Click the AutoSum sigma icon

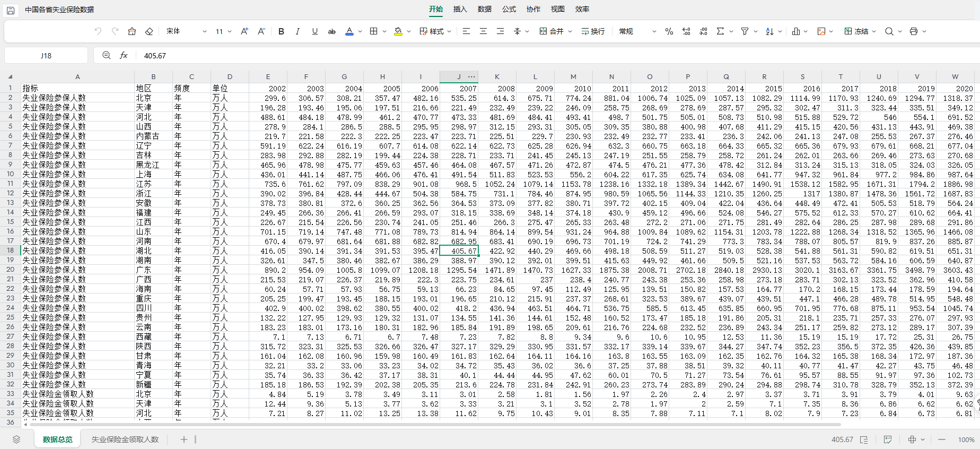click(x=720, y=31)
